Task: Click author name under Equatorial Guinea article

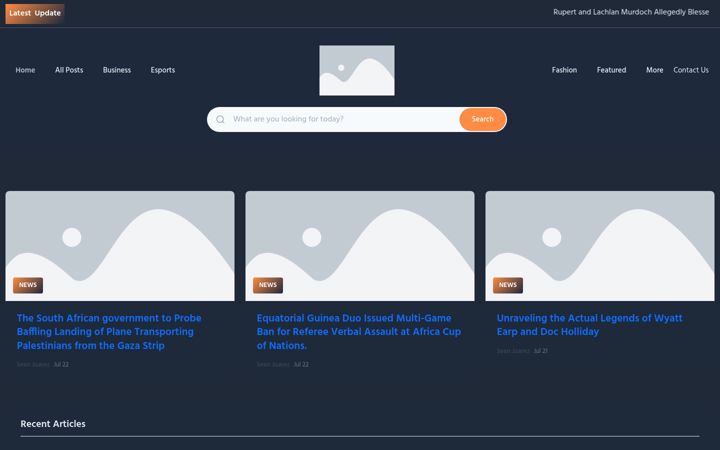Action: click(x=273, y=365)
